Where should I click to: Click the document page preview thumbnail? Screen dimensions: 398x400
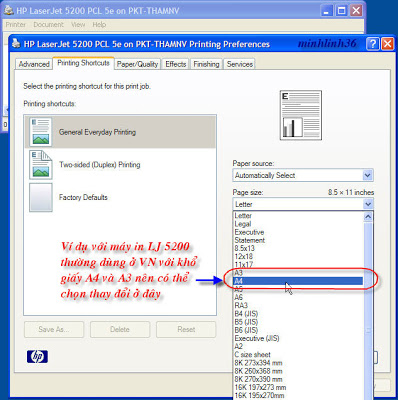tap(301, 115)
